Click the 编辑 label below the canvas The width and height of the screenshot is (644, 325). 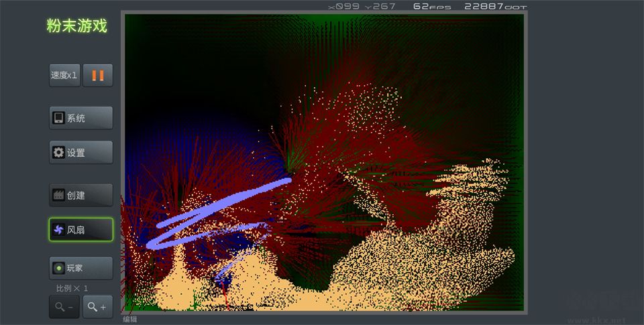[129, 320]
